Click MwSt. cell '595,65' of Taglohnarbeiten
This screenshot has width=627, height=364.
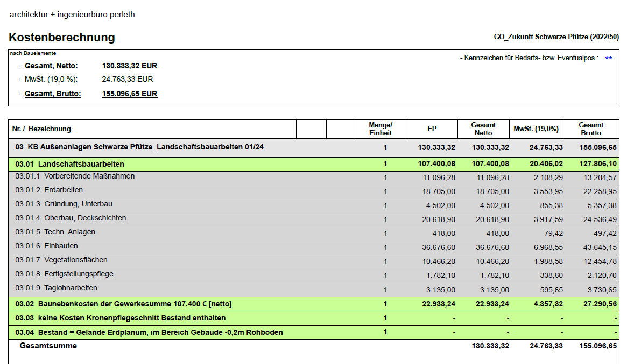552,290
